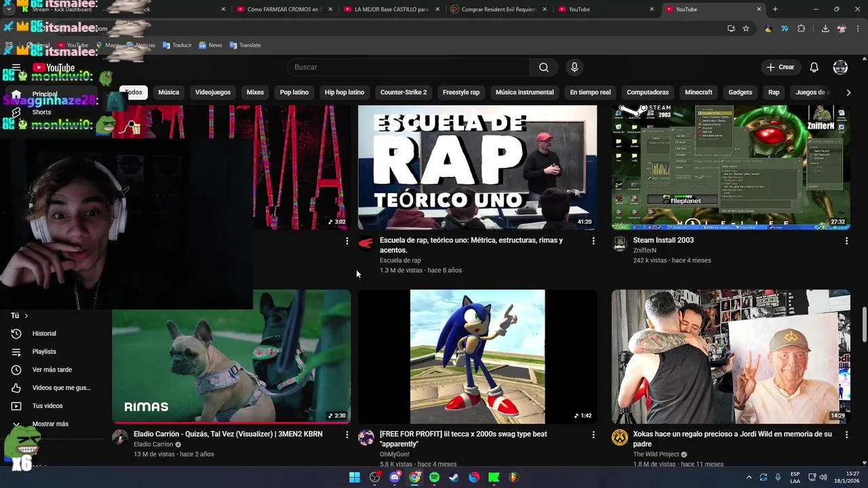868x488 pixels.
Task: Open options for Xokas regalo video
Action: [846, 434]
